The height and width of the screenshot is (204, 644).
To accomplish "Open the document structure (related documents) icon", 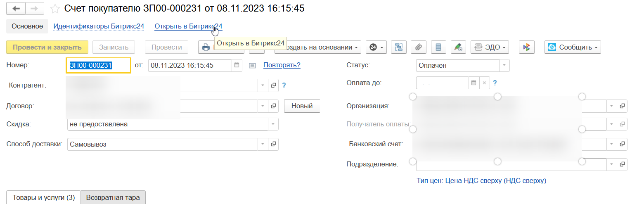I will pyautogui.click(x=399, y=47).
